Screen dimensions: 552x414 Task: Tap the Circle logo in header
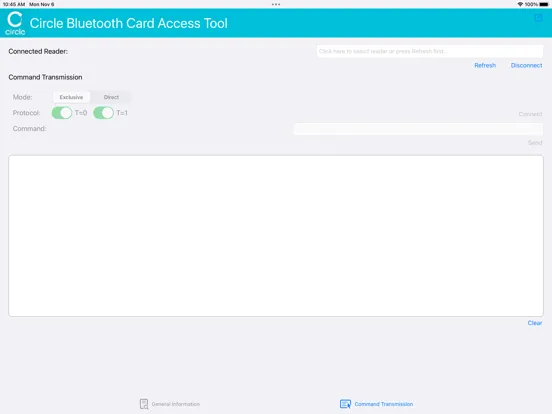tap(15, 23)
